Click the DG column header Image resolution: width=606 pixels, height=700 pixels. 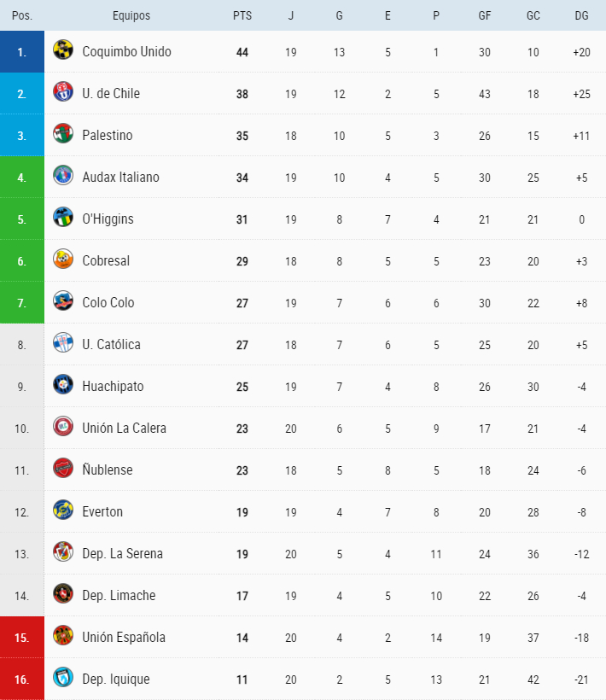[581, 15]
